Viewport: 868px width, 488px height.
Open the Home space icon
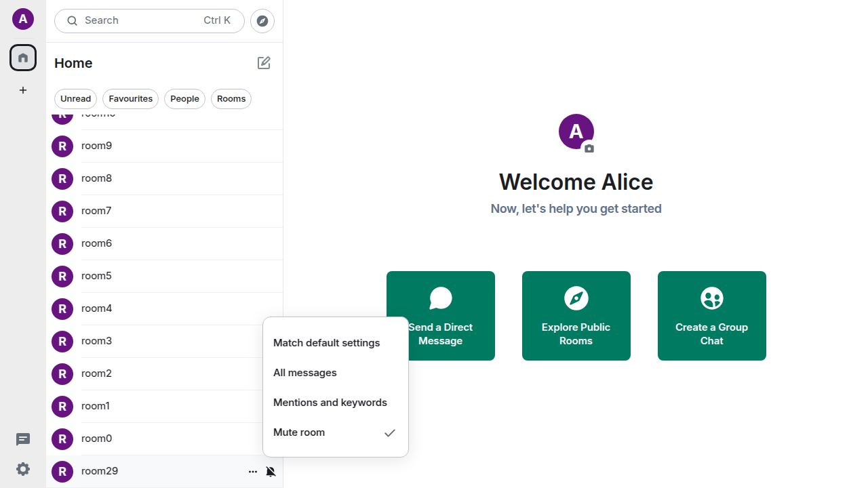23,58
